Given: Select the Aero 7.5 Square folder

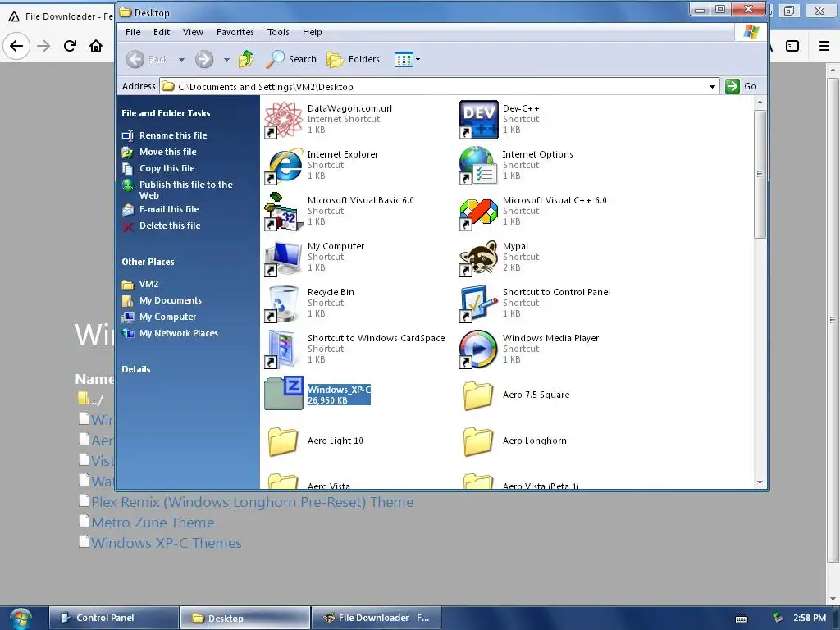Looking at the screenshot, I should pos(478,395).
